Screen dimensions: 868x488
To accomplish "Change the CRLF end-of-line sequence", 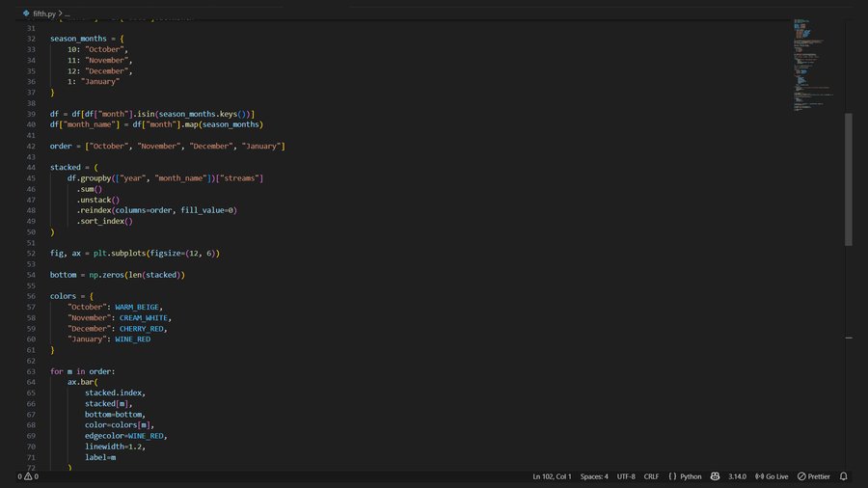I will point(651,476).
